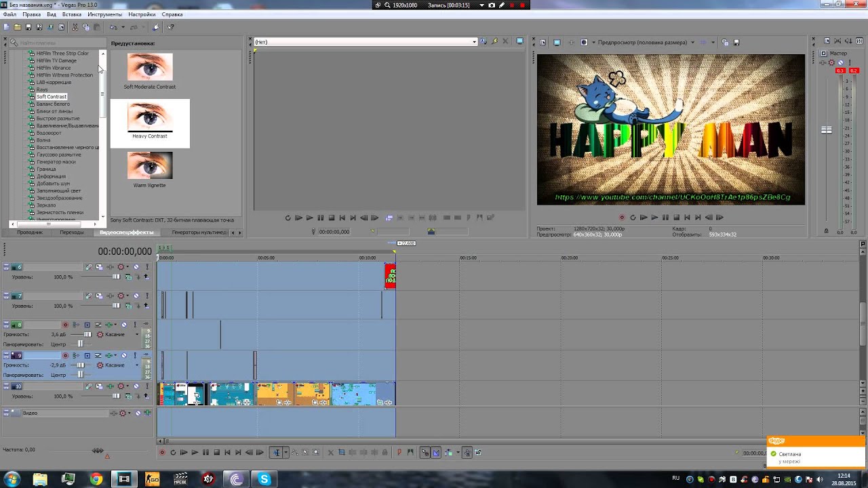Click track 8 volume slider handle
Viewport: 868px width, 488px height.
click(87, 334)
